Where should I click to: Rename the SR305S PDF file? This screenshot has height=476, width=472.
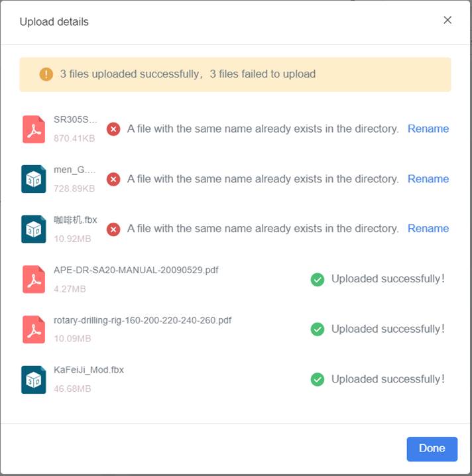tap(428, 129)
